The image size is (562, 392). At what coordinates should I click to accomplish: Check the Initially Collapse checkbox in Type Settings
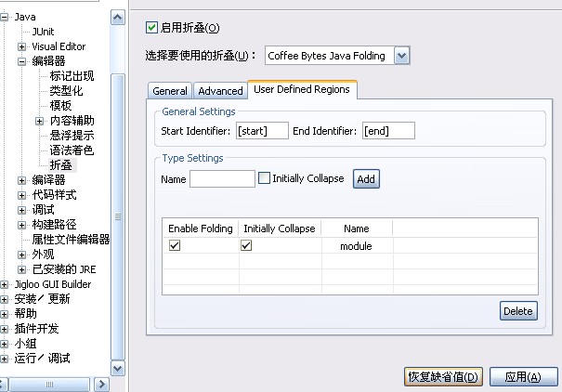tap(265, 178)
